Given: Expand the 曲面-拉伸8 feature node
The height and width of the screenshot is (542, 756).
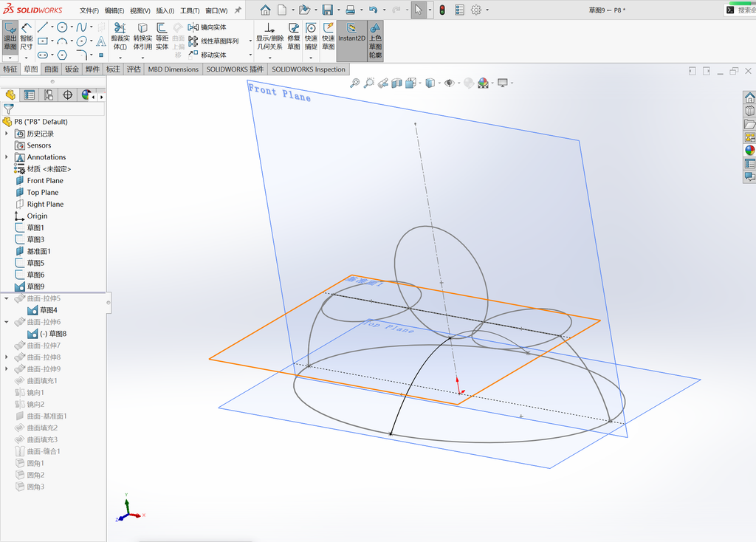Looking at the screenshot, I should 6,357.
